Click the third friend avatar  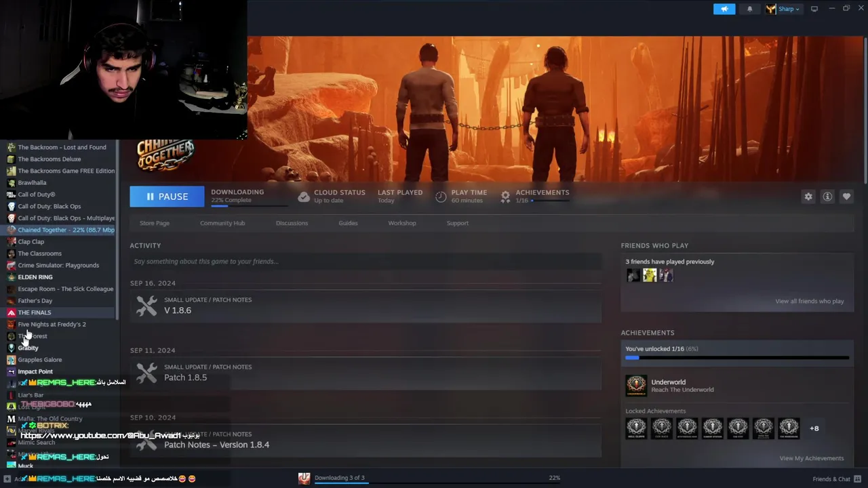click(666, 275)
